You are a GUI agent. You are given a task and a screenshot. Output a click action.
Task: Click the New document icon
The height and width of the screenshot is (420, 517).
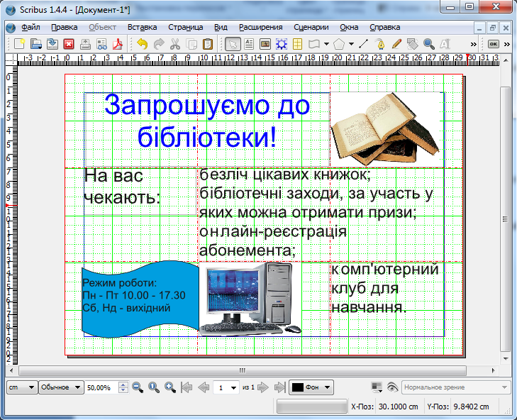coord(20,44)
